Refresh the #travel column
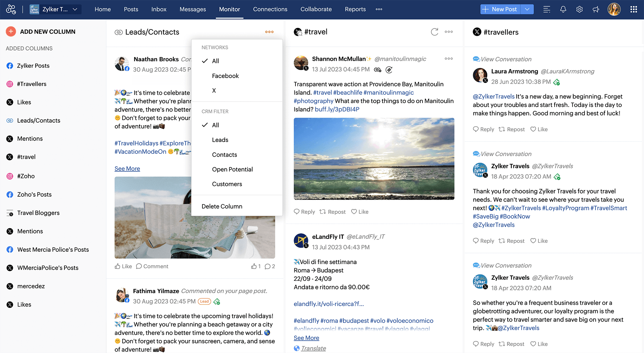644x353 pixels. 434,32
